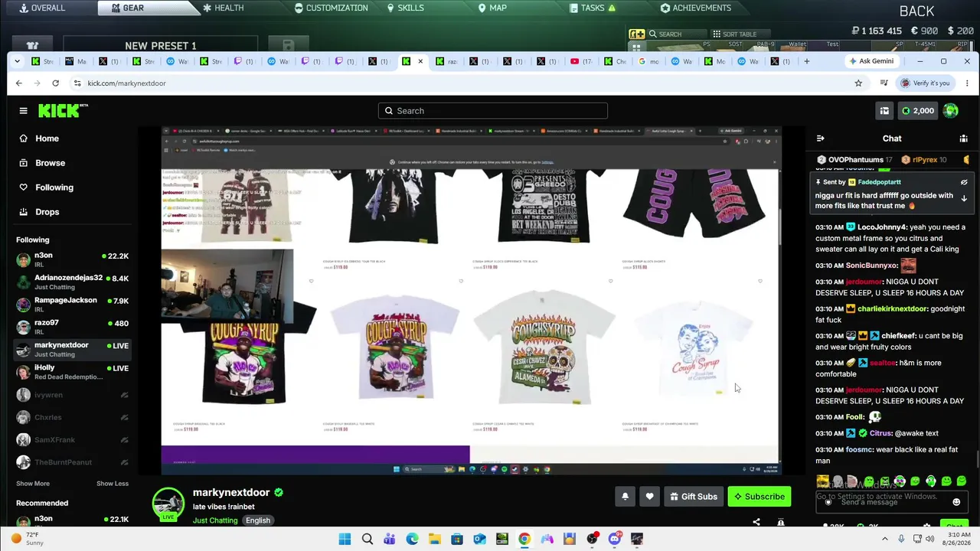This screenshot has width=980, height=551.
Task: Click the browser back arrow
Action: pyautogui.click(x=19, y=83)
